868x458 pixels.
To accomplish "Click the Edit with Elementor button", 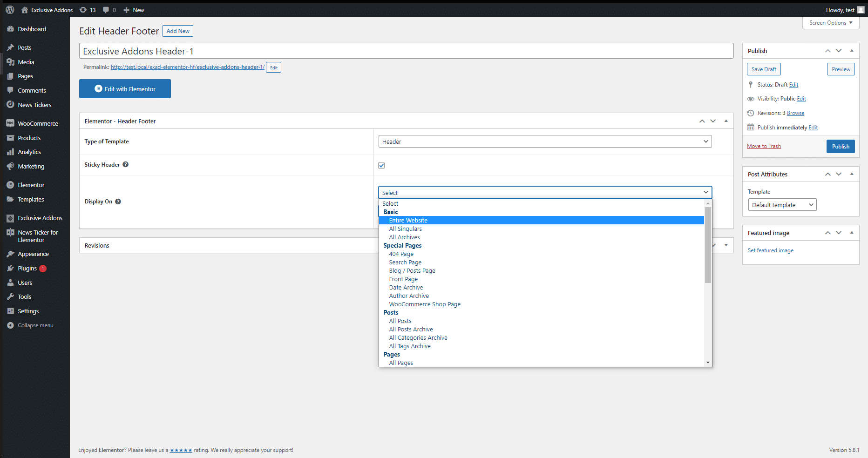I will (x=125, y=88).
